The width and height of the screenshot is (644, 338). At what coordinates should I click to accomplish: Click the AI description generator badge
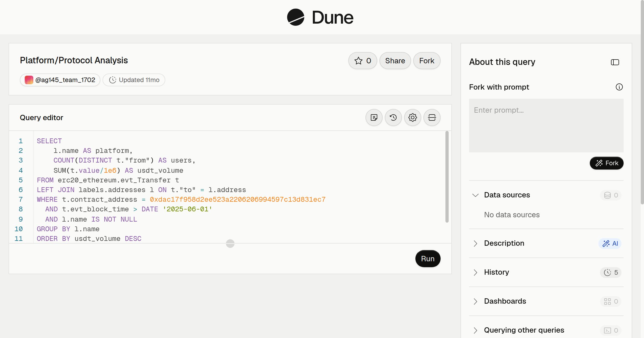point(610,243)
